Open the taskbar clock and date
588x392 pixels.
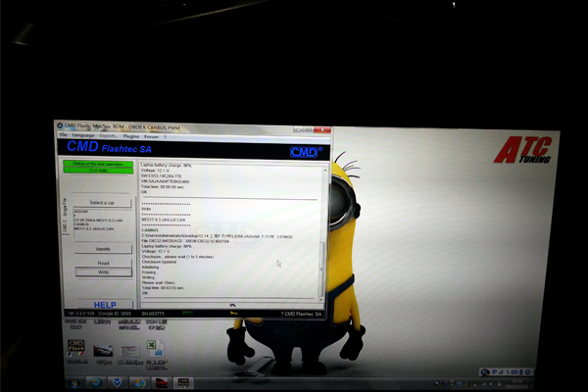coord(517,383)
